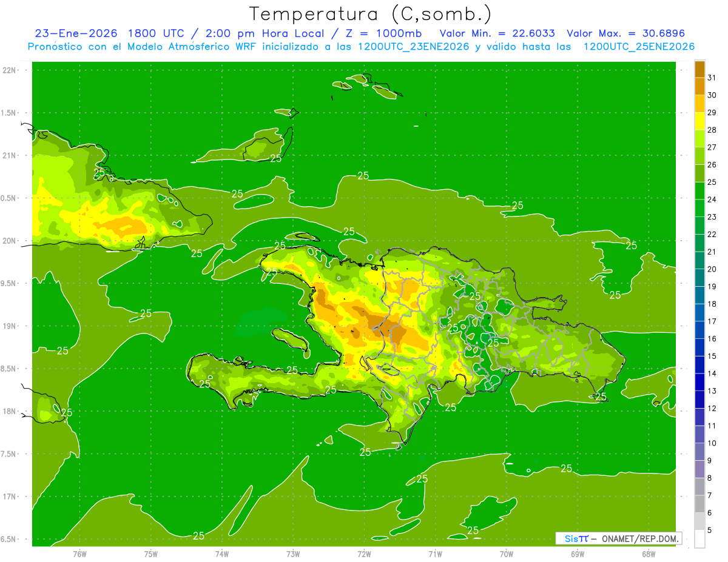Pick the dark blue legend swatch between 12 and 13
This screenshot has width=728, height=562.
click(699, 400)
